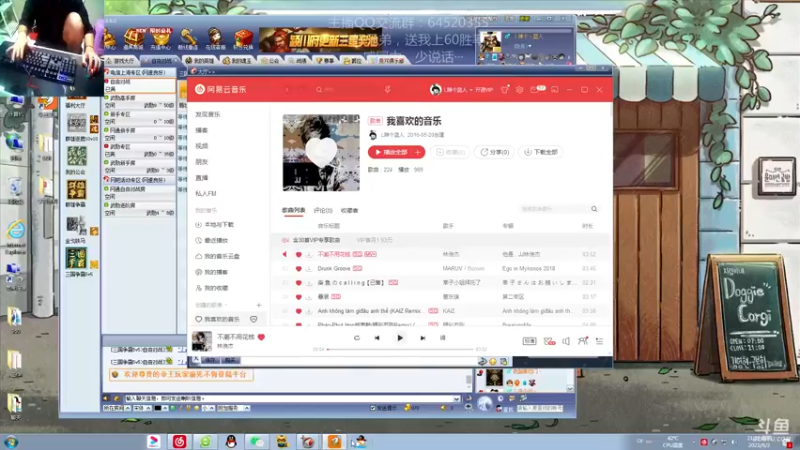
Task: Open the playlist queue icon in player bar
Action: pyautogui.click(x=599, y=341)
